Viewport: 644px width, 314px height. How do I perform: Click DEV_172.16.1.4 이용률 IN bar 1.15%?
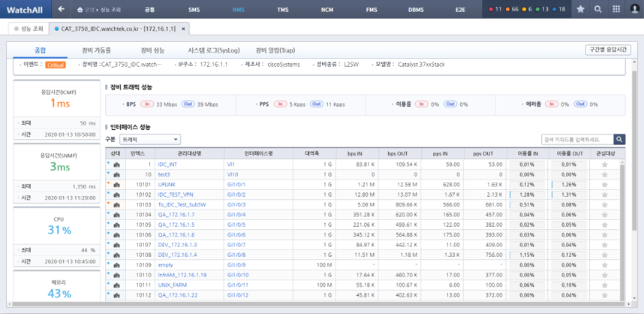[527, 255]
